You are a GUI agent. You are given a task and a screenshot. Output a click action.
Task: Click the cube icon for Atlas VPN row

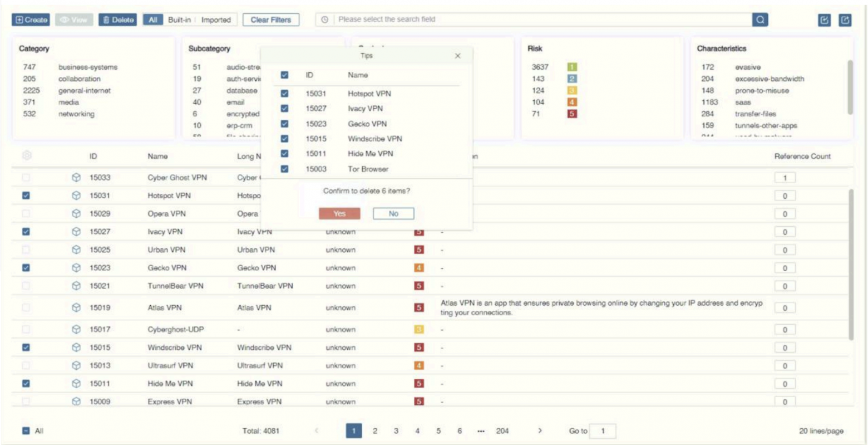coord(76,307)
